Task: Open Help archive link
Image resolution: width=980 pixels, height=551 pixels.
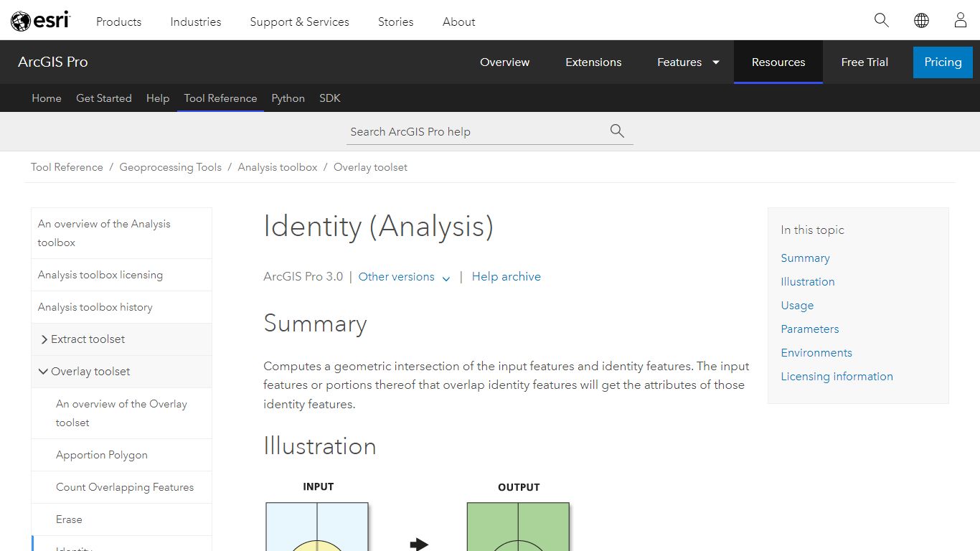Action: [x=507, y=277]
